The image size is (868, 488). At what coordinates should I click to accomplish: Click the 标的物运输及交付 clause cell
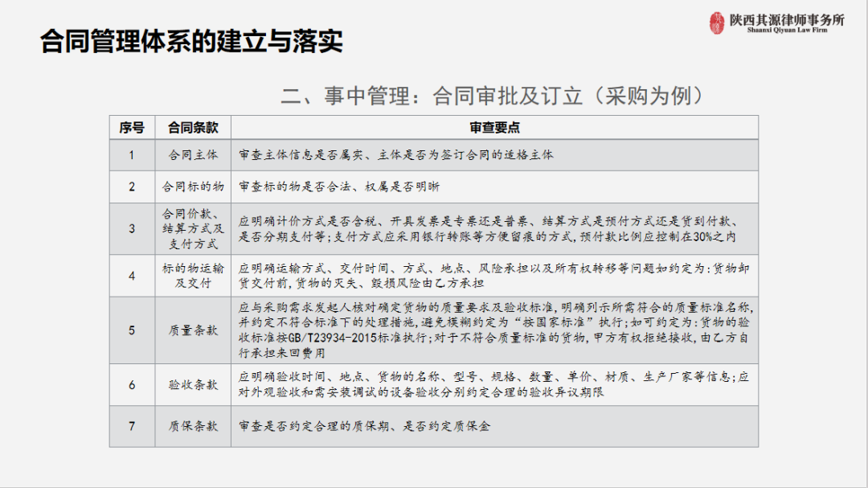[193, 275]
